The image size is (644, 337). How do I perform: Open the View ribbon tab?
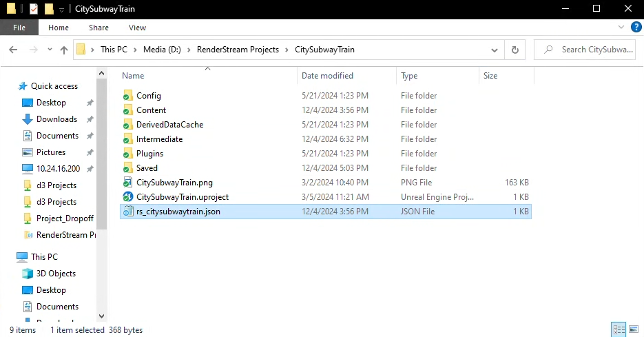[x=137, y=28]
